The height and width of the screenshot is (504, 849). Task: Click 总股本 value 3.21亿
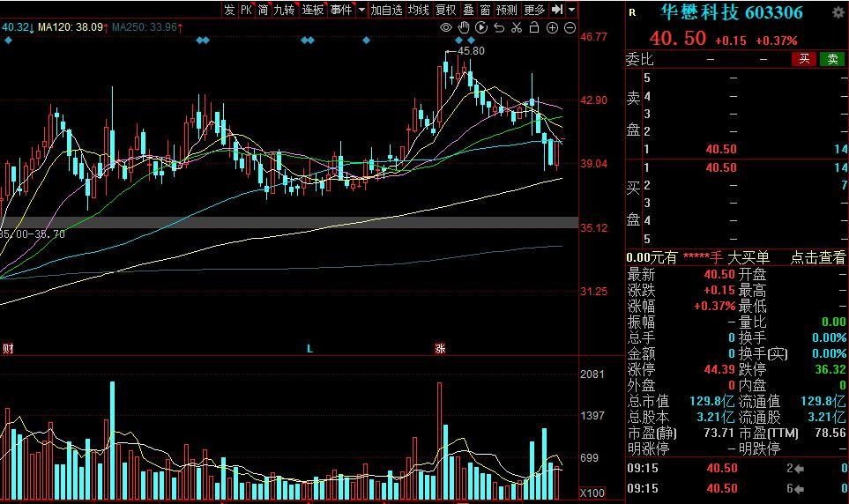coord(715,417)
